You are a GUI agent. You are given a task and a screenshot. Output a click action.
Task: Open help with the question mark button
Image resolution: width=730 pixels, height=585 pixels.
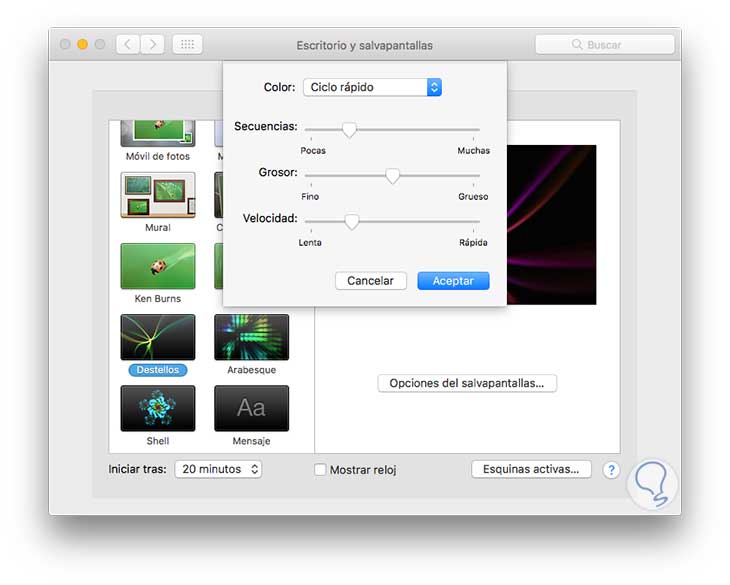point(611,470)
